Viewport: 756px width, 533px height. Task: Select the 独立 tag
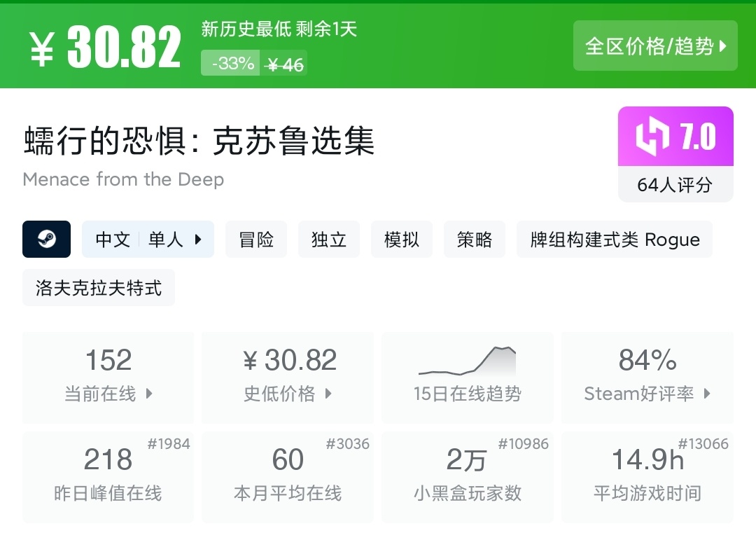(329, 240)
